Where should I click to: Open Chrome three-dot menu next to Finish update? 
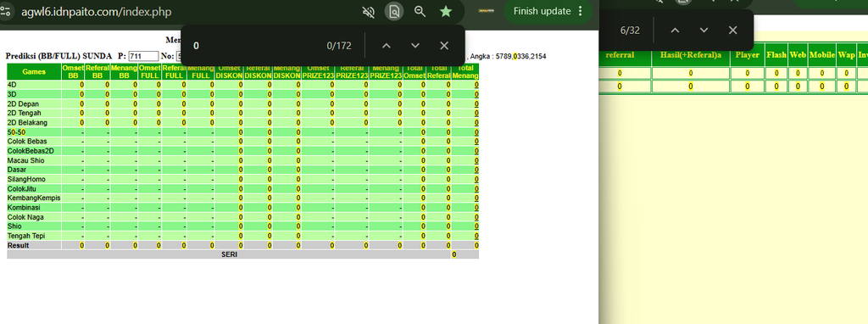click(x=580, y=11)
